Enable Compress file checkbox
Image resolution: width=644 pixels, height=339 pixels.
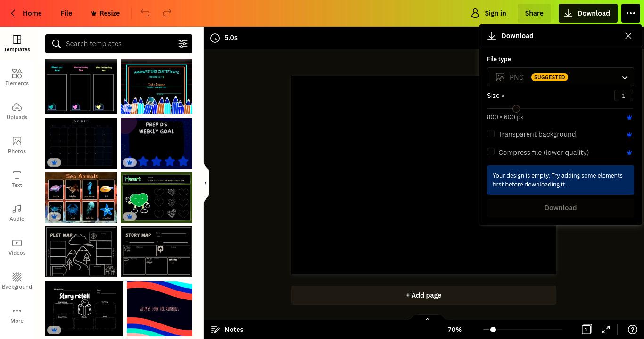491,152
